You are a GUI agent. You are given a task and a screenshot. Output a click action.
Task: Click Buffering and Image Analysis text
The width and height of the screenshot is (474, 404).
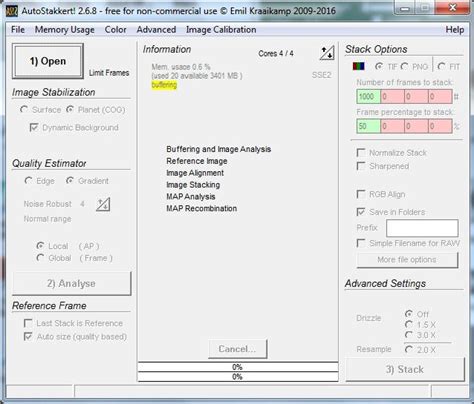click(x=219, y=149)
